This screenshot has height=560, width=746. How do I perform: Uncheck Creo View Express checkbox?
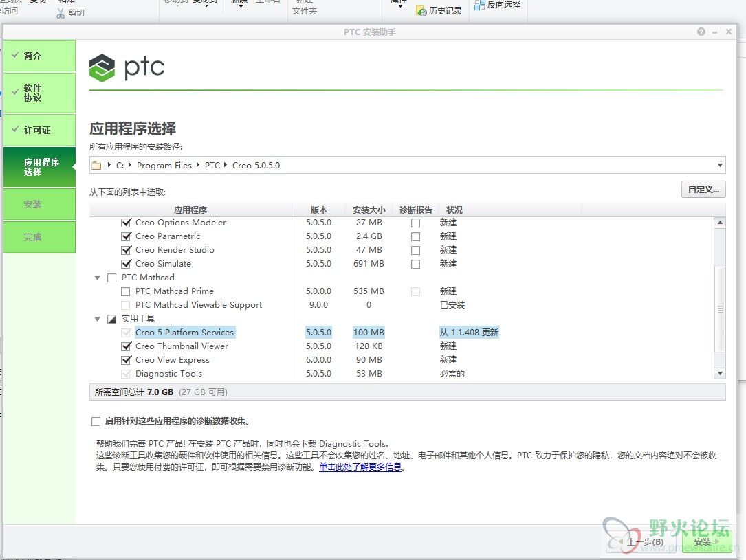click(x=126, y=360)
